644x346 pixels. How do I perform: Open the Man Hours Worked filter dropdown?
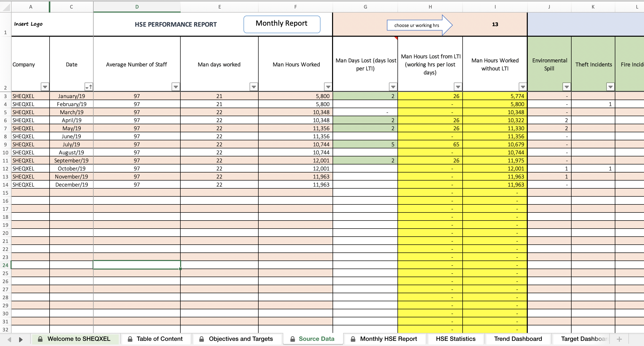coord(328,87)
